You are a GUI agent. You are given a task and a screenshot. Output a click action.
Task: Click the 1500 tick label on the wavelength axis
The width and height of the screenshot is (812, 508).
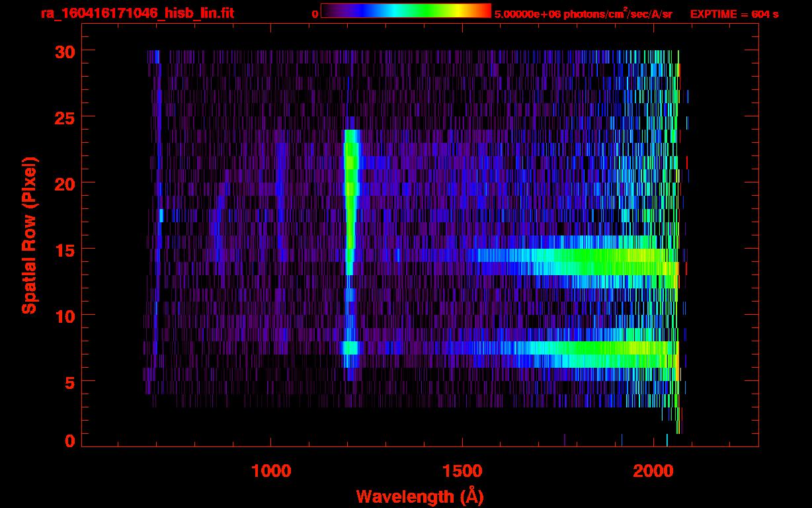click(x=462, y=472)
